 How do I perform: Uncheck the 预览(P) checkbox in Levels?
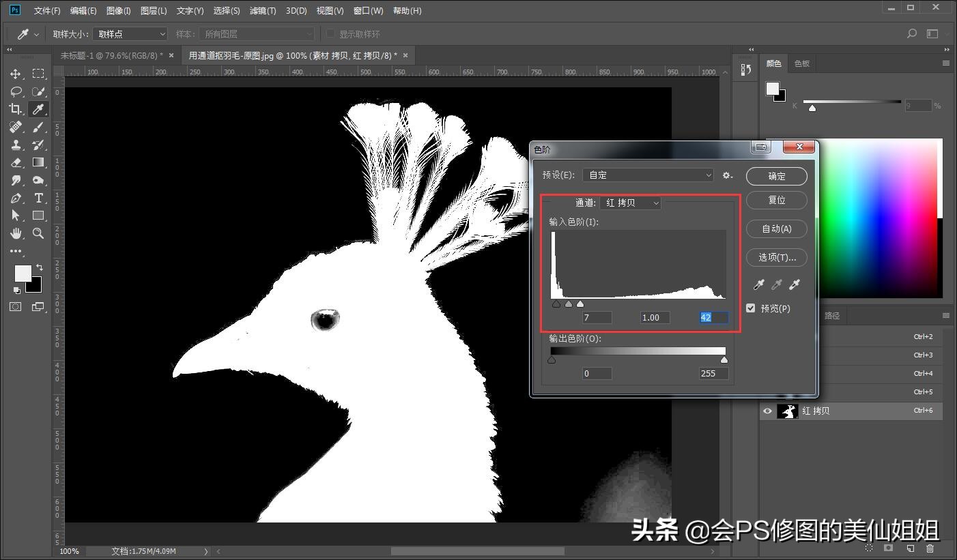749,308
